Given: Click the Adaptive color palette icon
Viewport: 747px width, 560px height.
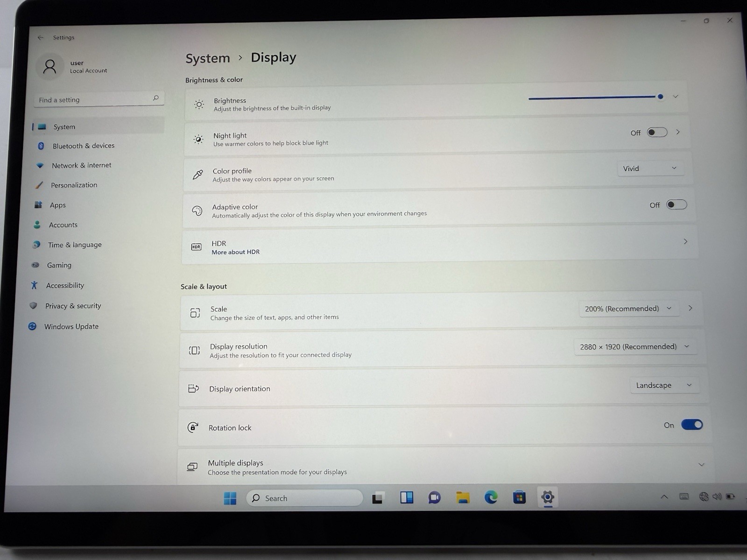Looking at the screenshot, I should [x=197, y=211].
